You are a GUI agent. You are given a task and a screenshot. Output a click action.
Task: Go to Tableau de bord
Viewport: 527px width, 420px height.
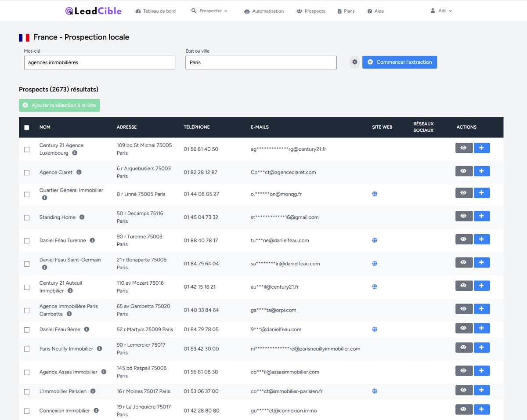pyautogui.click(x=155, y=11)
